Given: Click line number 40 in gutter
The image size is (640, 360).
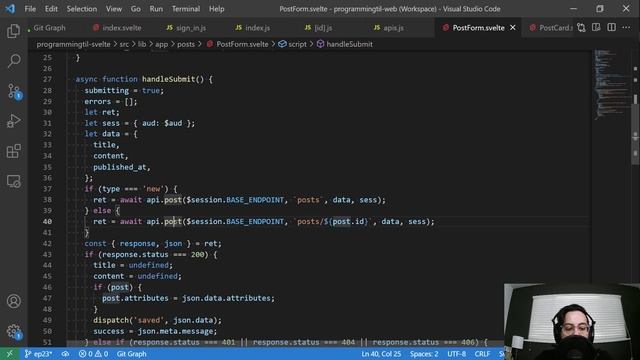Looking at the screenshot, I should click(x=47, y=222).
